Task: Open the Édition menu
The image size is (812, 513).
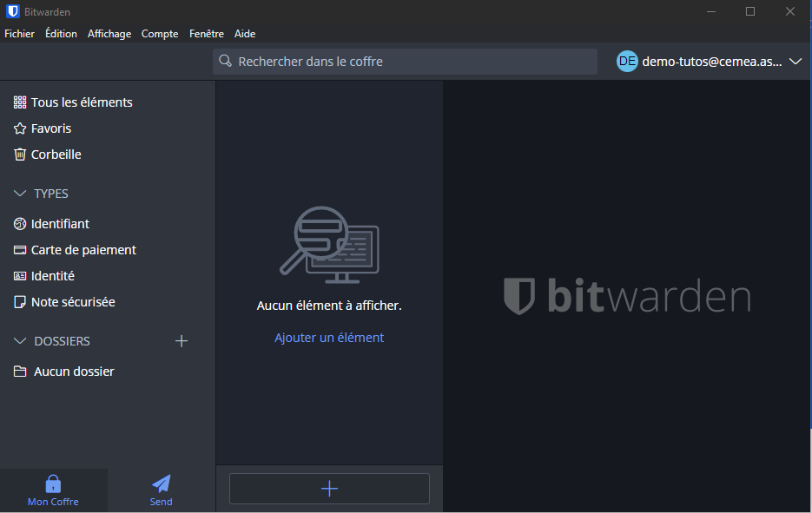Action: click(x=61, y=34)
